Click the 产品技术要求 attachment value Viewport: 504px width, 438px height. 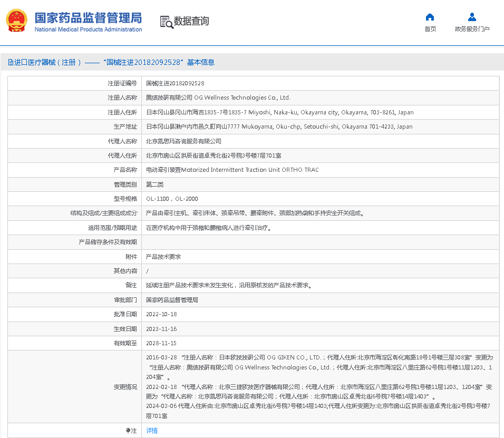pyautogui.click(x=163, y=257)
